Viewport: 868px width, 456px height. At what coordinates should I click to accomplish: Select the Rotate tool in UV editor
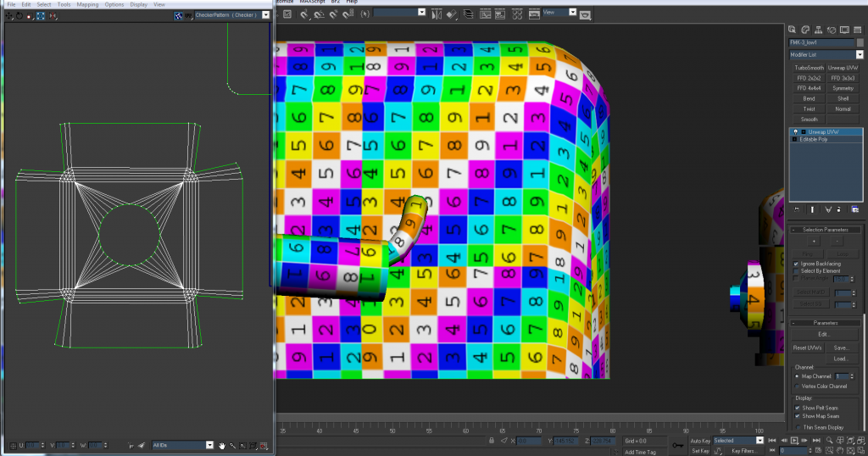coord(20,15)
